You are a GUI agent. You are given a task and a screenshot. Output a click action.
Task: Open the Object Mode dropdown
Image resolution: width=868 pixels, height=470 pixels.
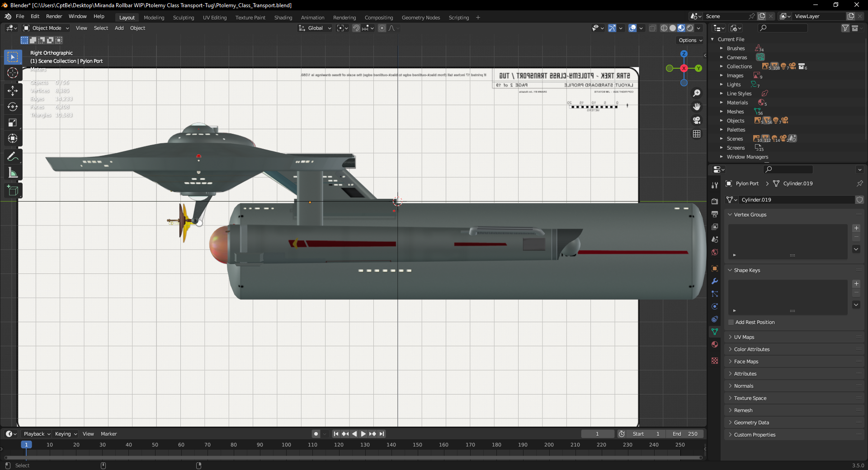coord(46,28)
